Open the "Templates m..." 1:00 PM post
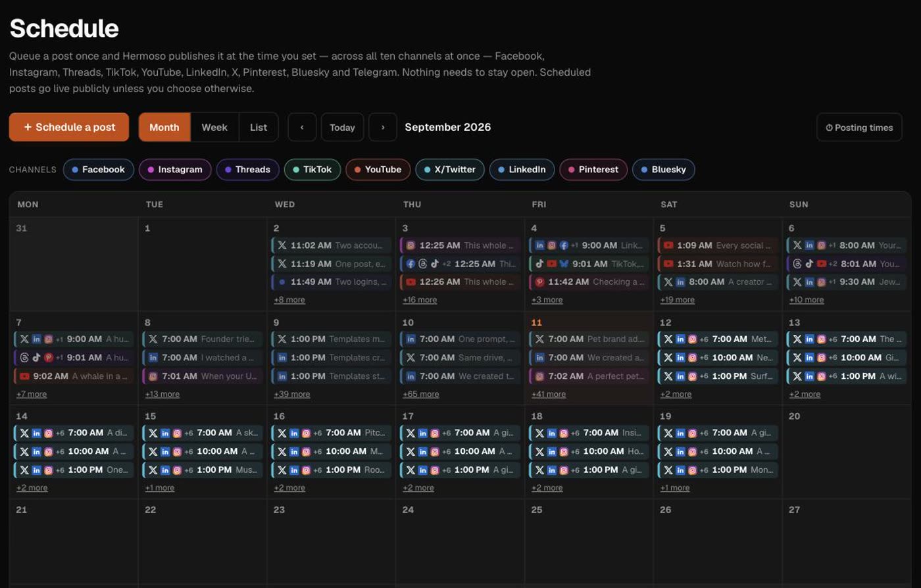 (332, 339)
